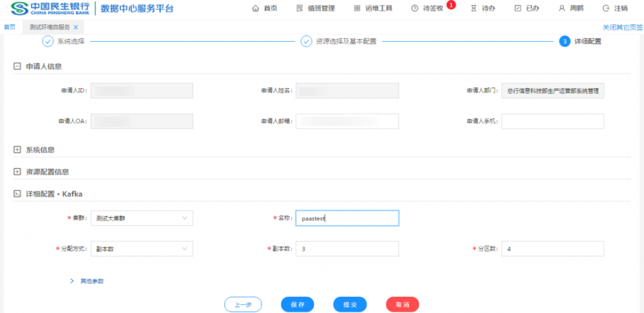This screenshot has width=644, height=313.
Task: Click the logout icon beside 注销
Action: (x=606, y=8)
